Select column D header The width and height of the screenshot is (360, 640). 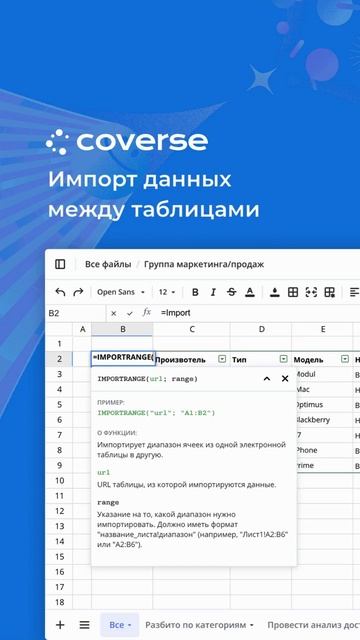pos(261,329)
